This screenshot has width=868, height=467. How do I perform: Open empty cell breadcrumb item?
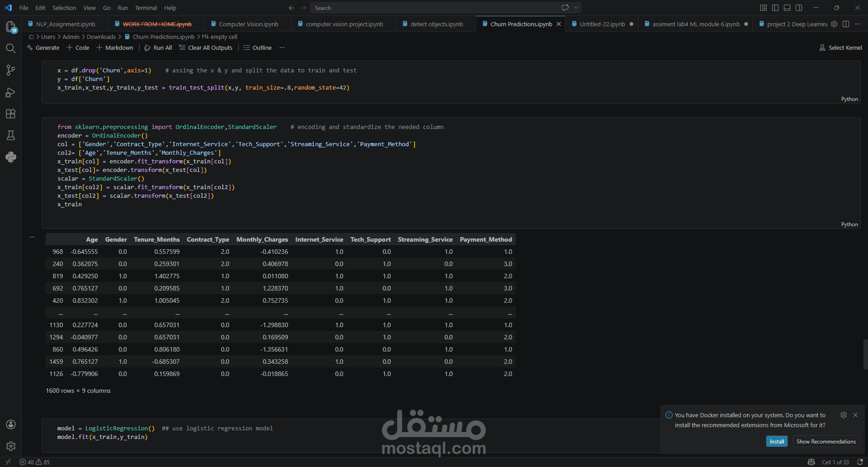coord(219,37)
